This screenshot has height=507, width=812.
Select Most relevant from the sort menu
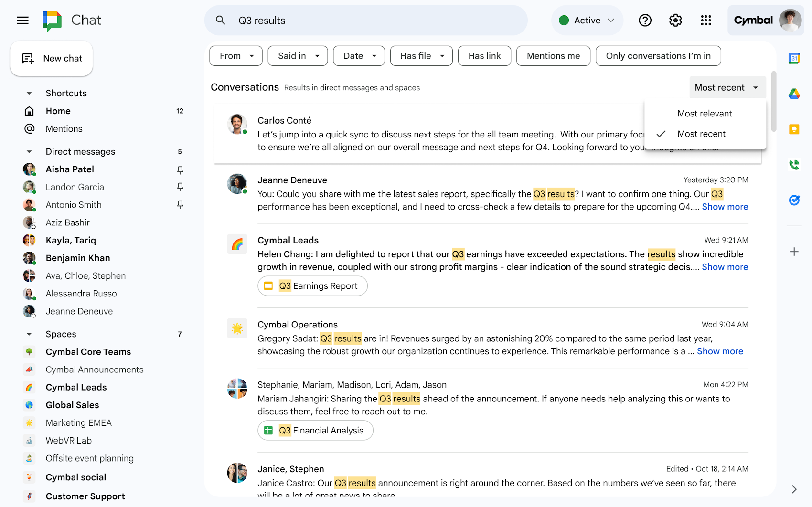coord(705,113)
